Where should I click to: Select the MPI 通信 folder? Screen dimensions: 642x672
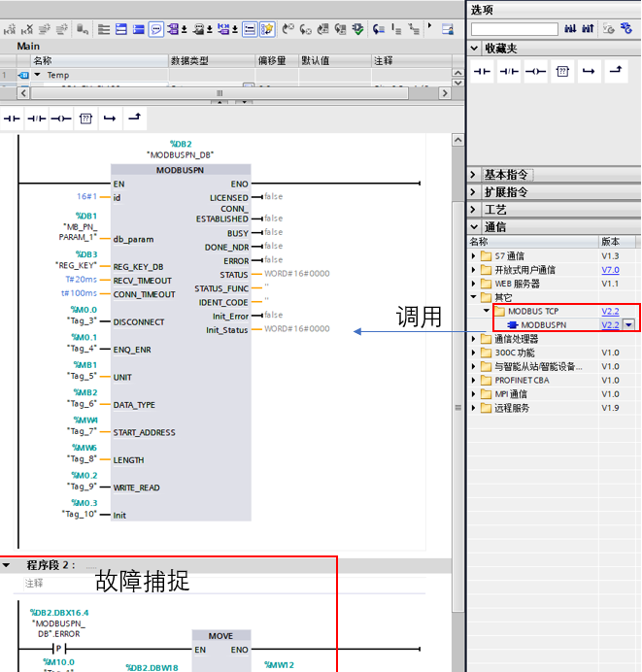pos(511,394)
